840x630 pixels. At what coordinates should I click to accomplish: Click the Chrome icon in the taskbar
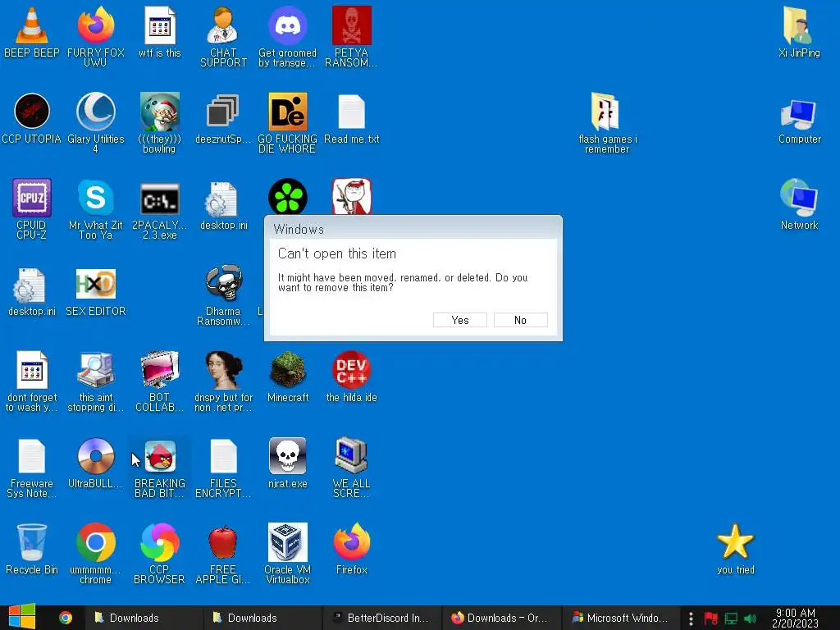pos(66,618)
